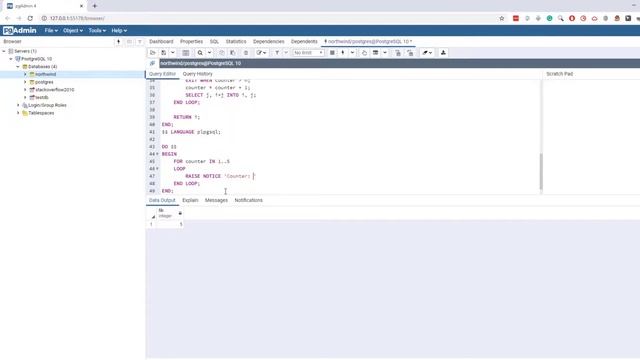The image size is (640, 360).
Task: Click the Stop query square icon
Action: coord(332,53)
